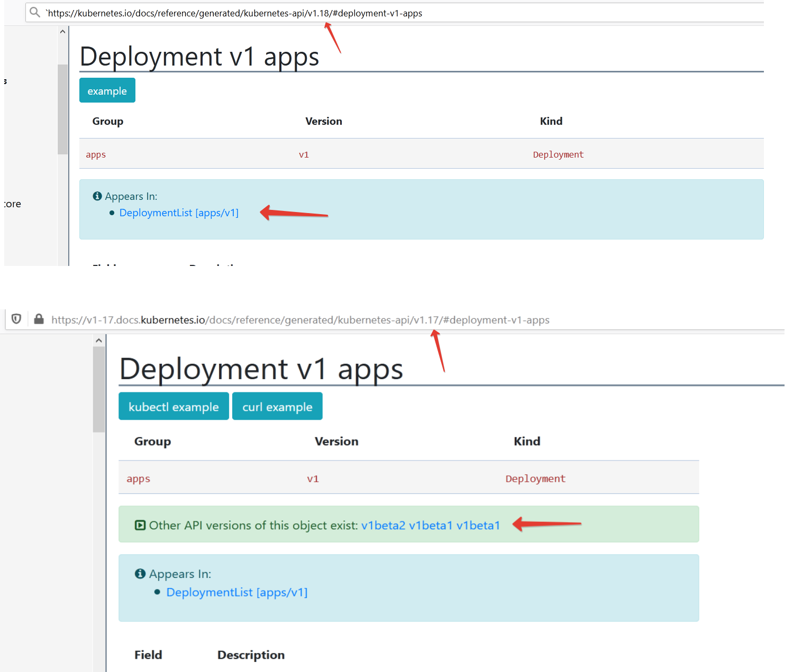Click 'apps' group cell in top table

coord(96,154)
